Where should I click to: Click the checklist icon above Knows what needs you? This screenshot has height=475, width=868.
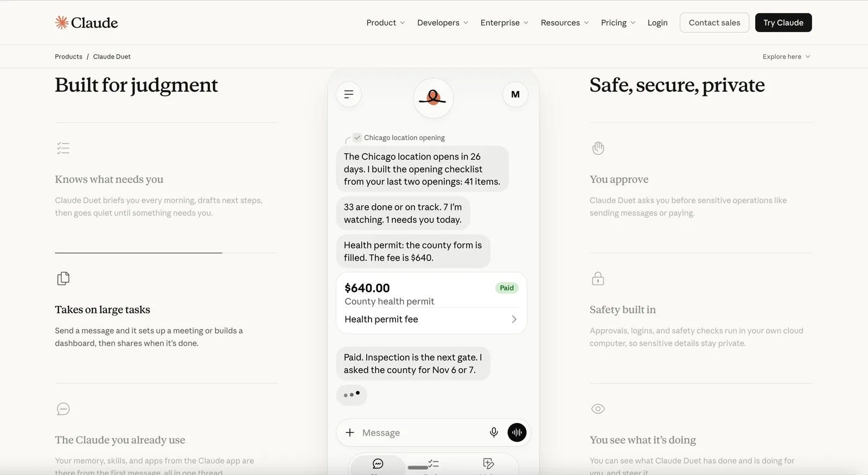63,148
